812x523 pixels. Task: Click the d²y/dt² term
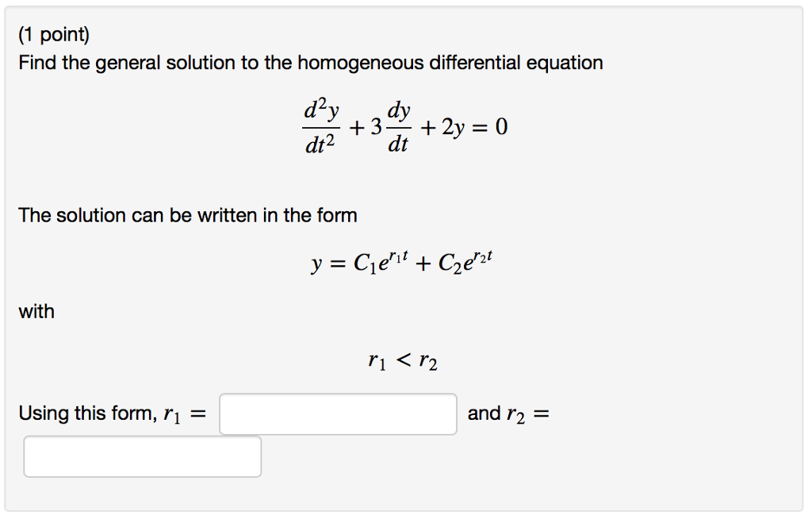coord(319,124)
